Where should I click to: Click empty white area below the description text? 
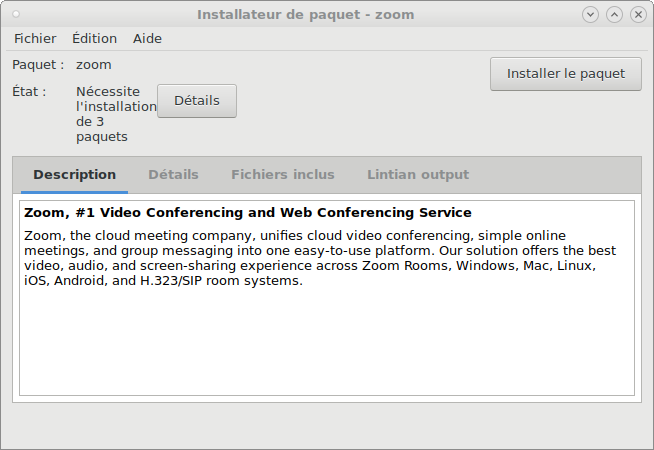point(327,342)
